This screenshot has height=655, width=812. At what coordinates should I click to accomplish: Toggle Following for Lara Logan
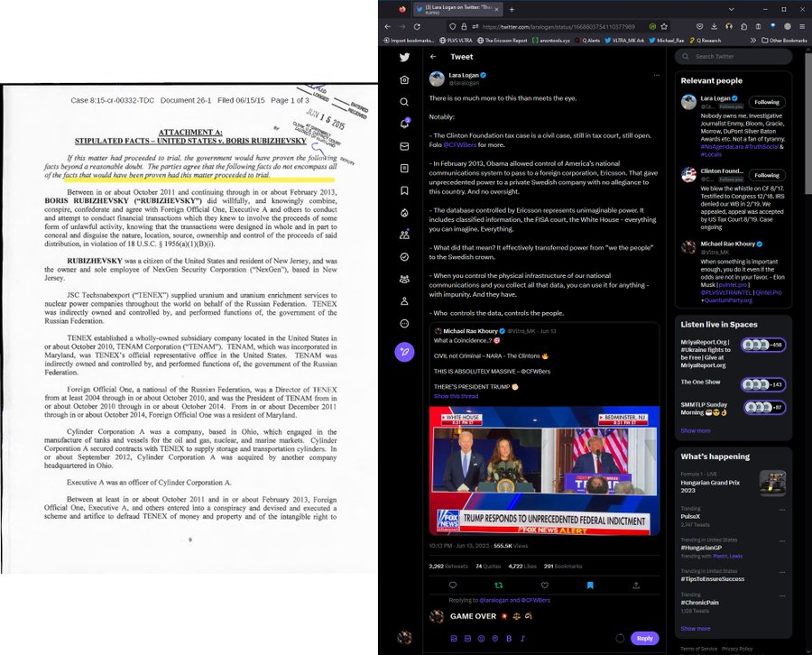click(766, 102)
